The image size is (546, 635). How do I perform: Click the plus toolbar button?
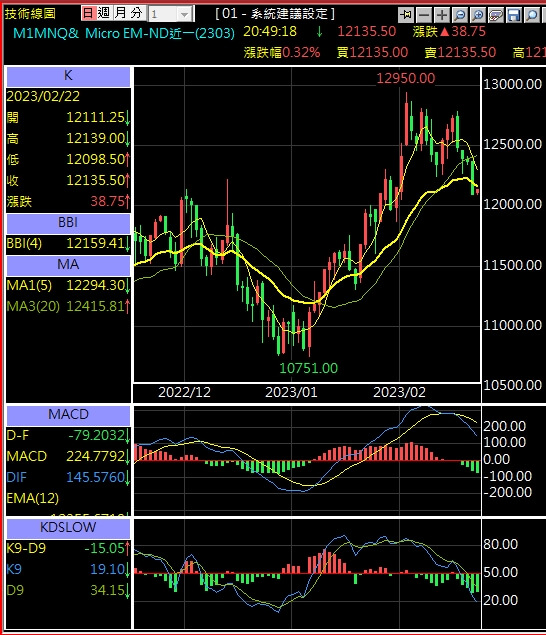(442, 15)
